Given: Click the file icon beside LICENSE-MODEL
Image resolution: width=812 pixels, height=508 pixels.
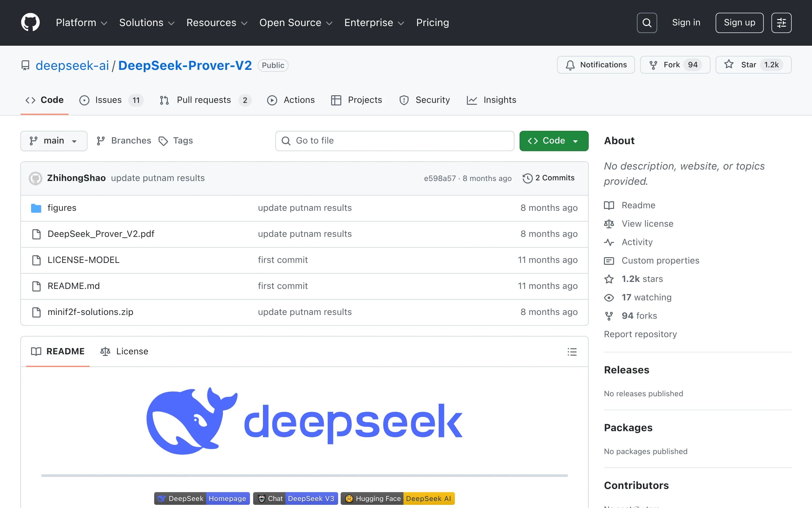Looking at the screenshot, I should [36, 260].
